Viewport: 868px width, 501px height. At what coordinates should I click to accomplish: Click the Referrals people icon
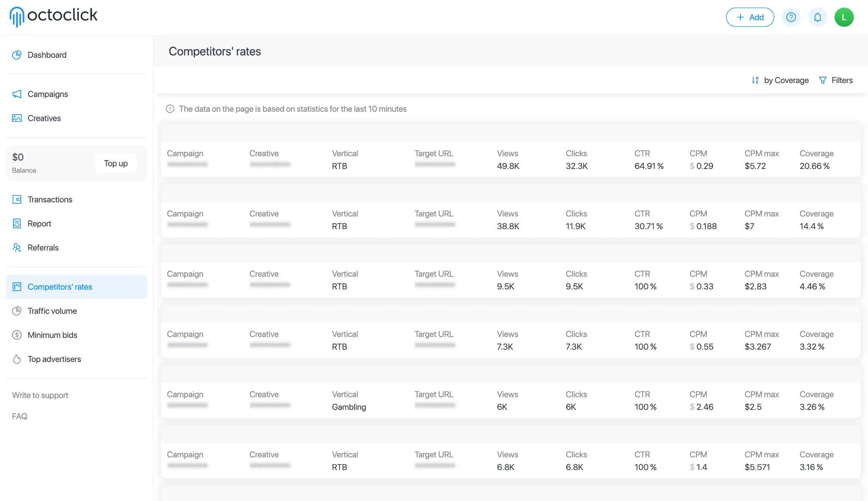[x=17, y=248]
